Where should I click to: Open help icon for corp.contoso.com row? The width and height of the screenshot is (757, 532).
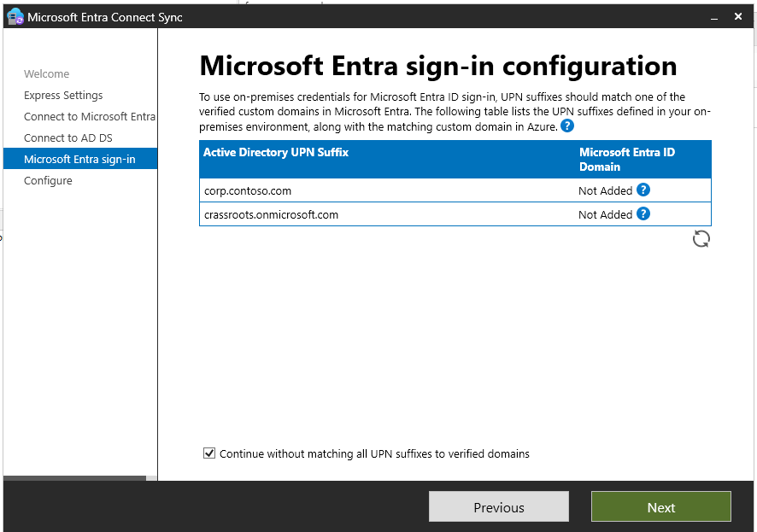643,190
